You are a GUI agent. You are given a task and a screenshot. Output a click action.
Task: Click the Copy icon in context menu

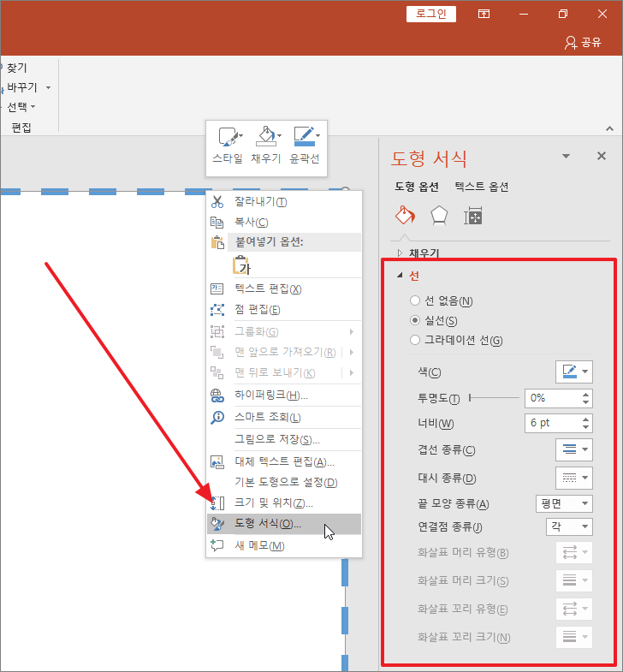[217, 222]
